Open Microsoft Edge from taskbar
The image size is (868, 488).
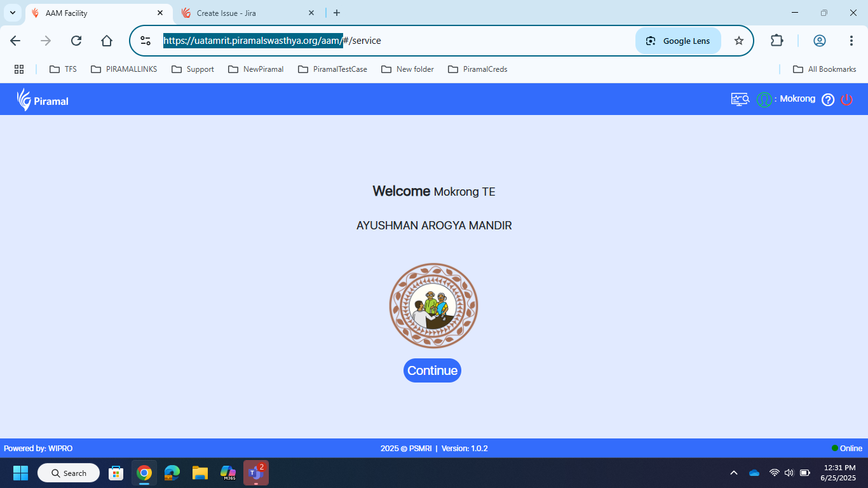pyautogui.click(x=172, y=473)
